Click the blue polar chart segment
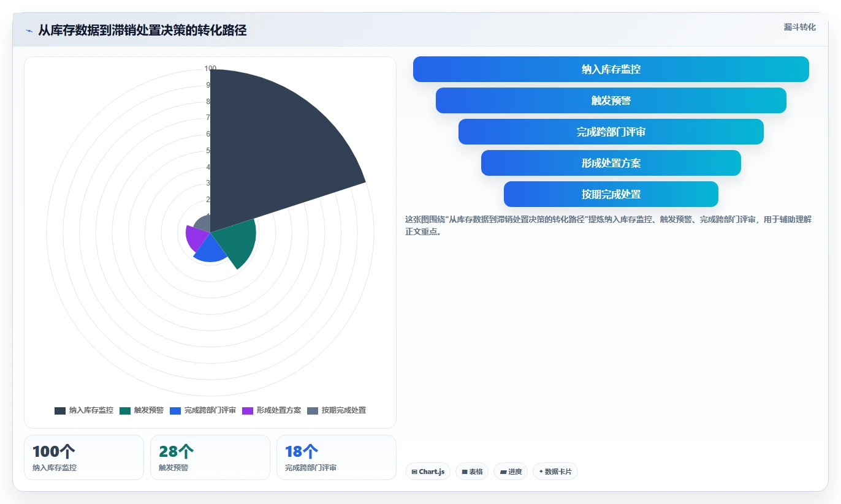This screenshot has width=841, height=504. click(211, 249)
